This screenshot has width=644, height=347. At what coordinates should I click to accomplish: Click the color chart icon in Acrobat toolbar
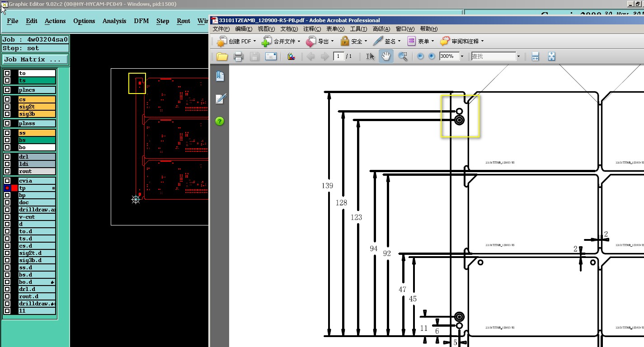(291, 56)
